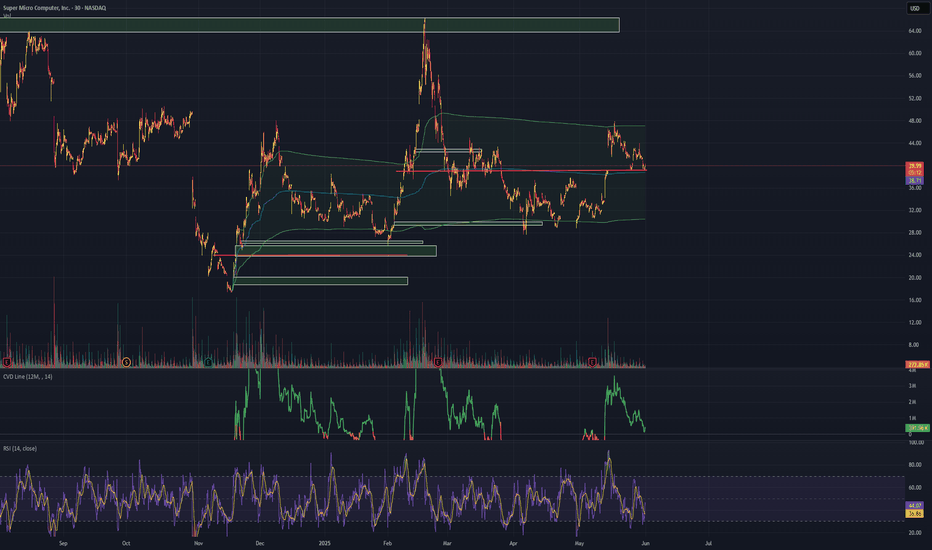This screenshot has width=932, height=550.
Task: Click the purple 38.71 price label
Action: coord(915,180)
